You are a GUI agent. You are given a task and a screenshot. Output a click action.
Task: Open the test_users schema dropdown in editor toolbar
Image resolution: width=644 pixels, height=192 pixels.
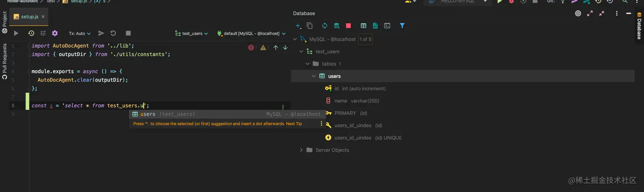[192, 33]
